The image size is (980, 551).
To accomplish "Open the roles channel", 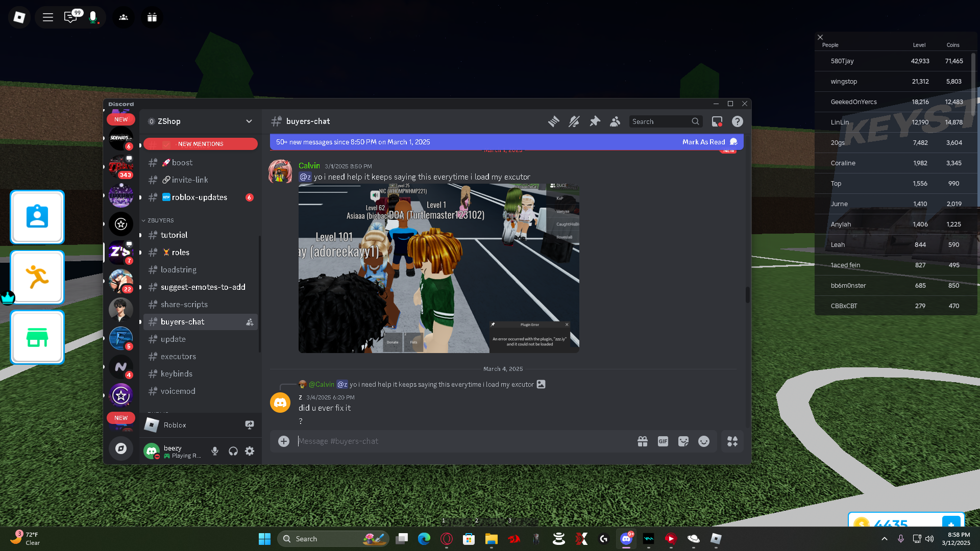I will click(201, 253).
